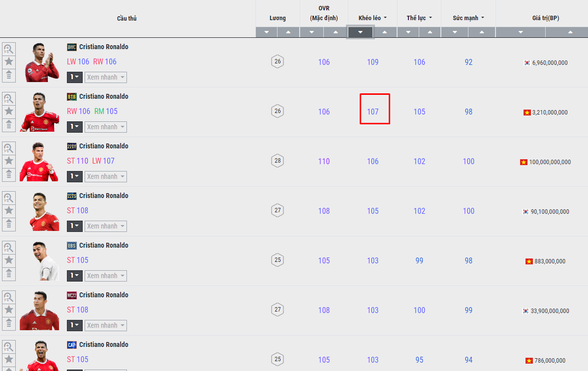Sort OVR column ascending
588x371 pixels.
click(336, 32)
